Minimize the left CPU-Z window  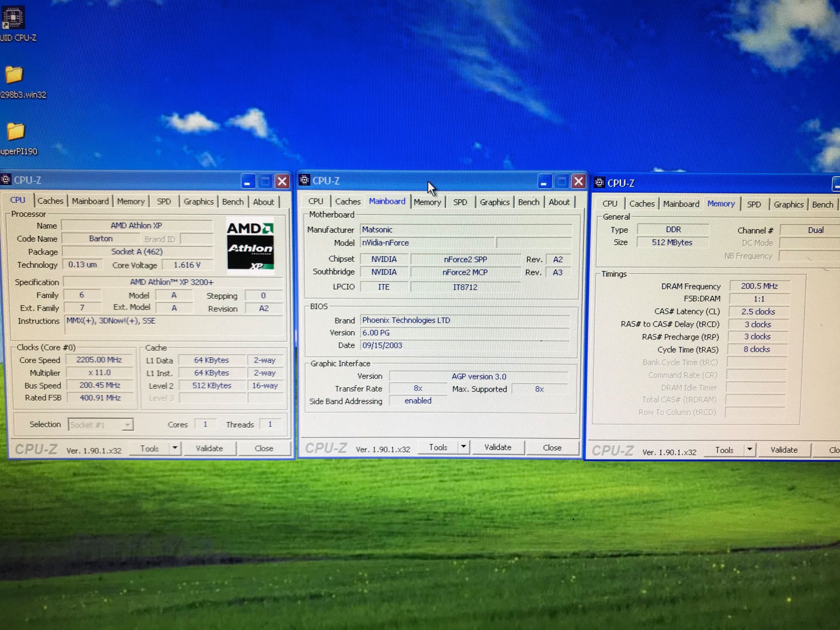(x=248, y=181)
